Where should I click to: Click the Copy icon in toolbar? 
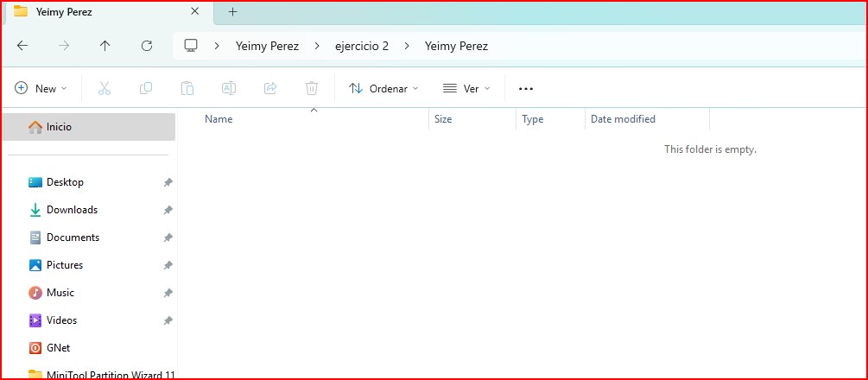[146, 88]
